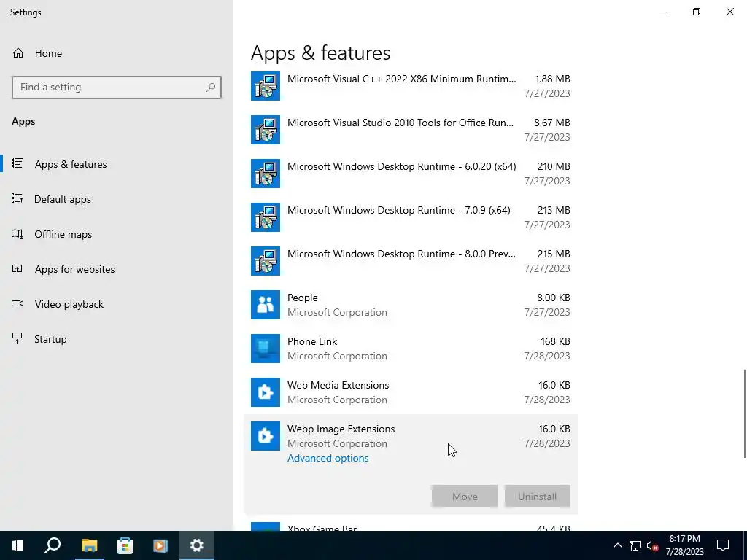Click the Desktop Runtime 7.0.9 installer icon
Screen dimensions: 747x560
266,217
